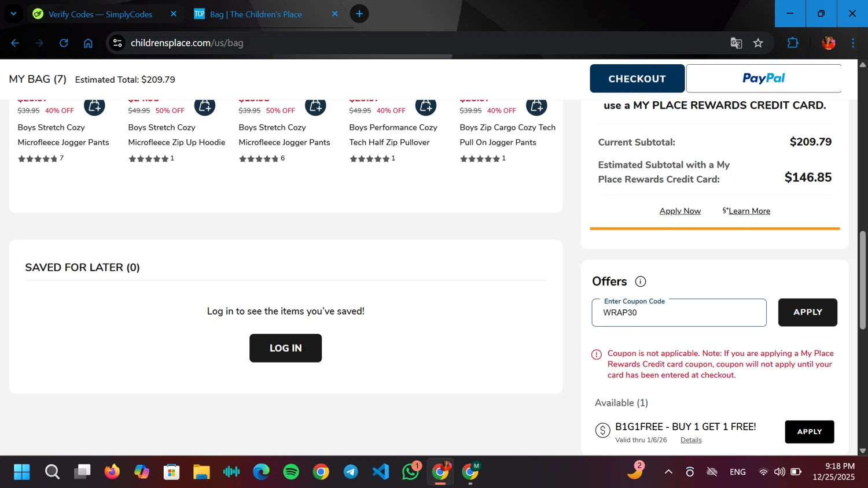
Task: Open the Windows Start menu
Action: point(22,472)
